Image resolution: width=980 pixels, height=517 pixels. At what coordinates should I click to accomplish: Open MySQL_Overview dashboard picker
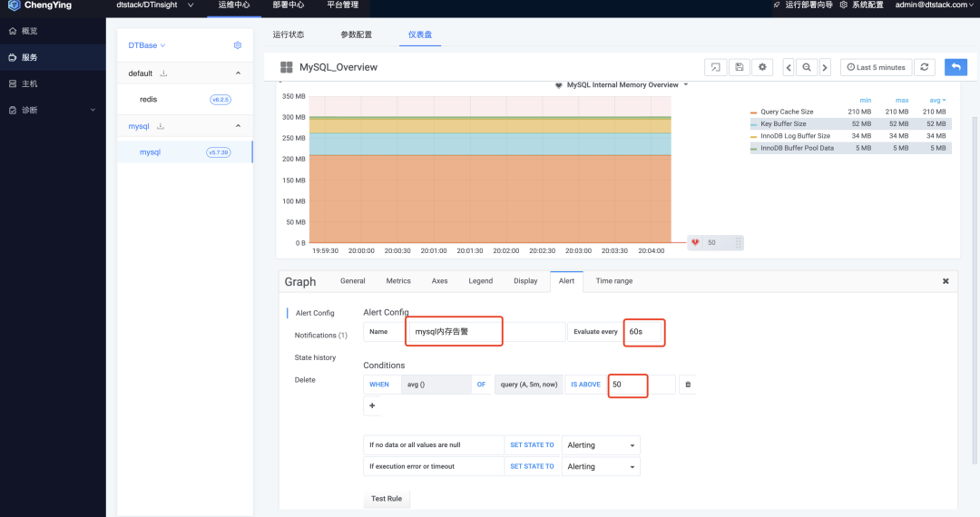click(x=329, y=67)
